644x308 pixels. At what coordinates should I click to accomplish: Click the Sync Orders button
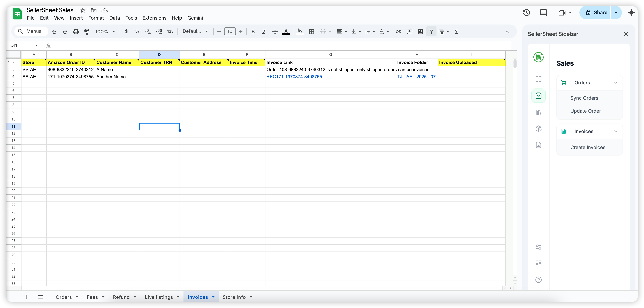584,98
